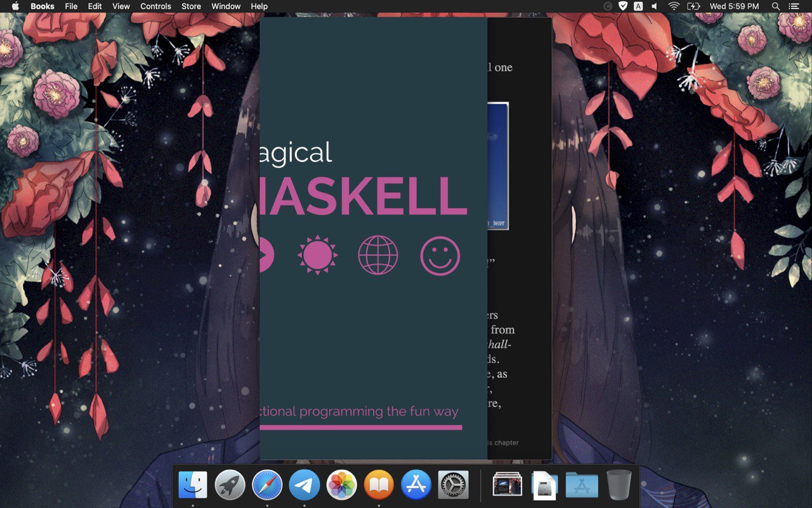Open the battery status menu
812x508 pixels.
click(x=693, y=6)
